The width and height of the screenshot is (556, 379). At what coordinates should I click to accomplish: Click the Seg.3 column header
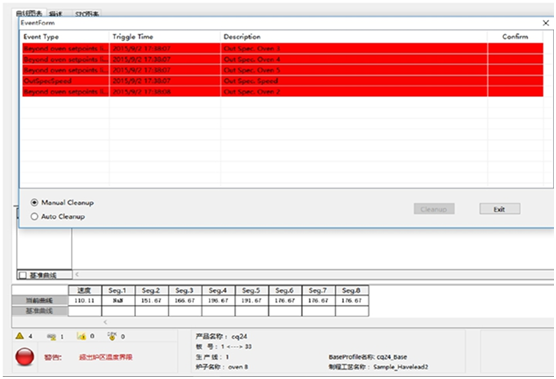click(x=185, y=290)
